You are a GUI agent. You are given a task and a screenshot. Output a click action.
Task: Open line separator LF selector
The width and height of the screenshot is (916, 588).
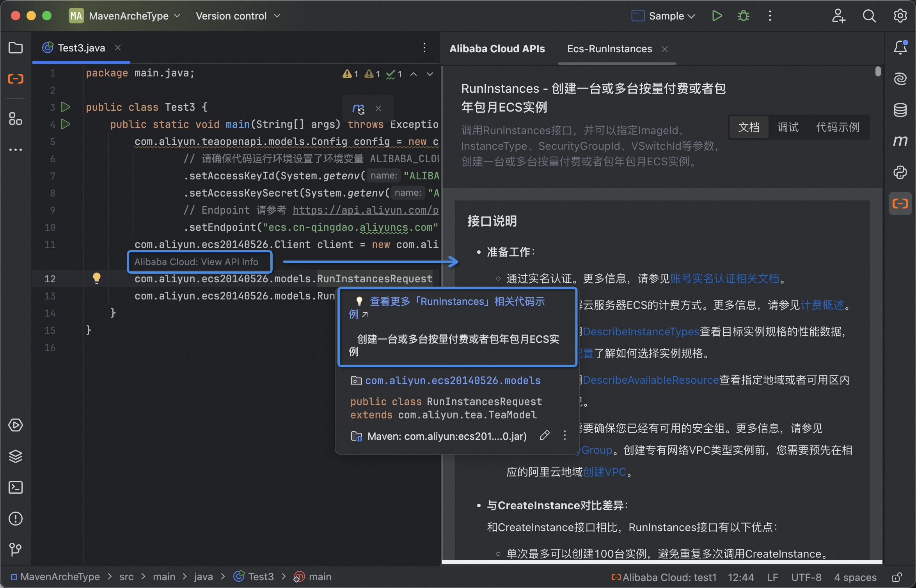[772, 577]
